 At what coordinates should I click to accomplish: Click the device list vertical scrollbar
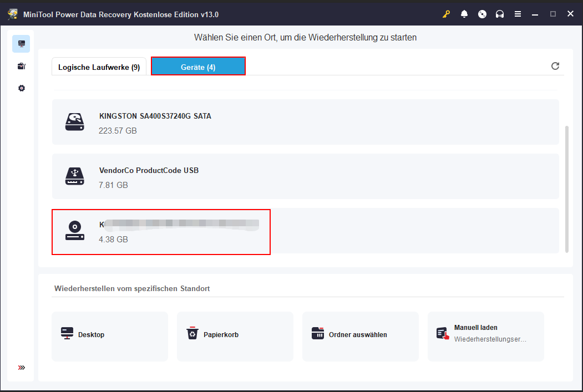(x=567, y=189)
